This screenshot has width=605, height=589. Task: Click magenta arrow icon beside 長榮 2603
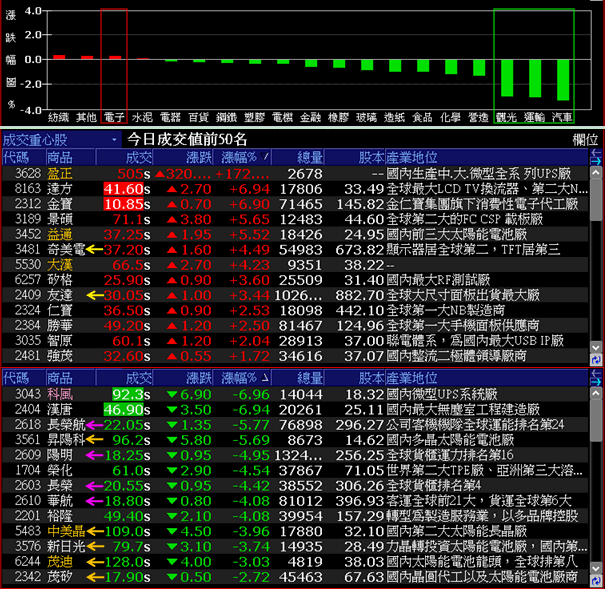(x=94, y=486)
